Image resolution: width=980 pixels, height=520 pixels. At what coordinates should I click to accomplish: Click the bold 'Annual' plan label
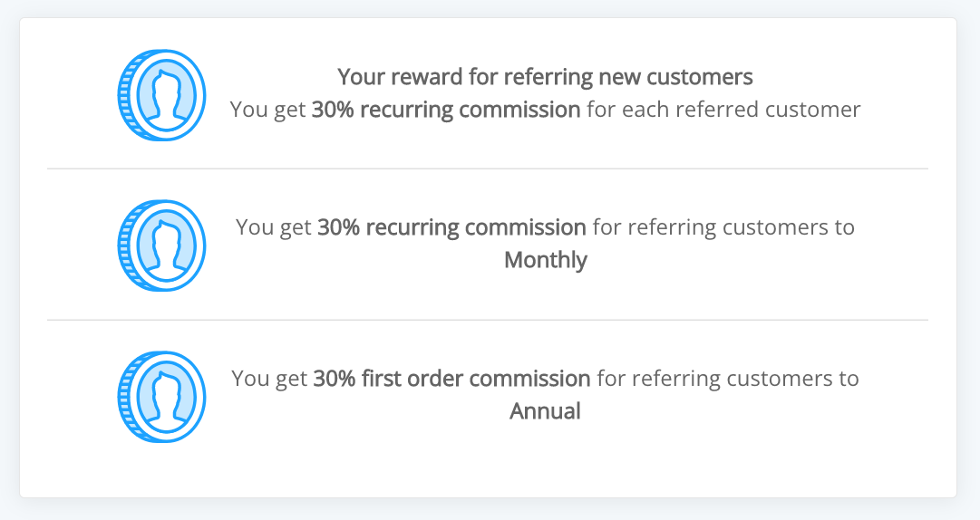[x=545, y=410]
